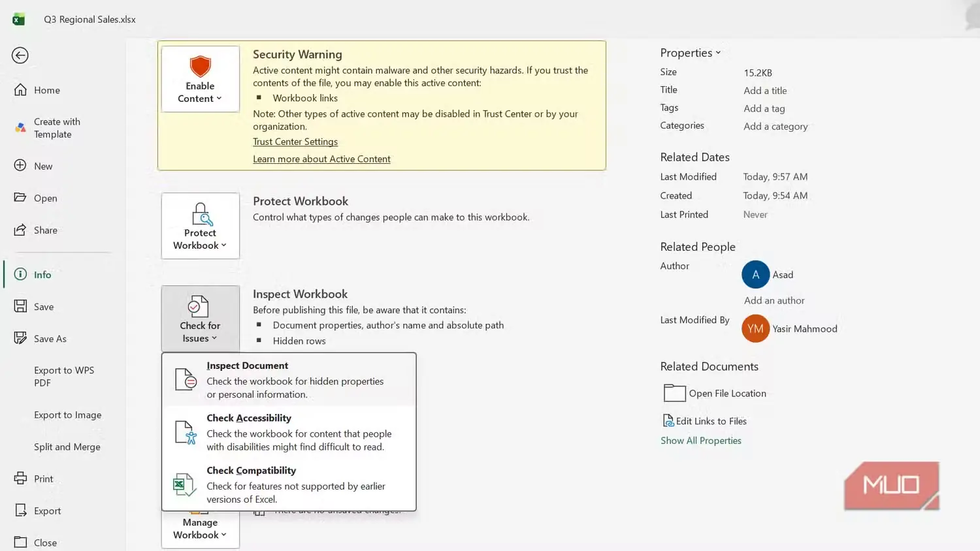980x551 pixels.
Task: Click the Export page icon in sidebar
Action: [x=20, y=510]
